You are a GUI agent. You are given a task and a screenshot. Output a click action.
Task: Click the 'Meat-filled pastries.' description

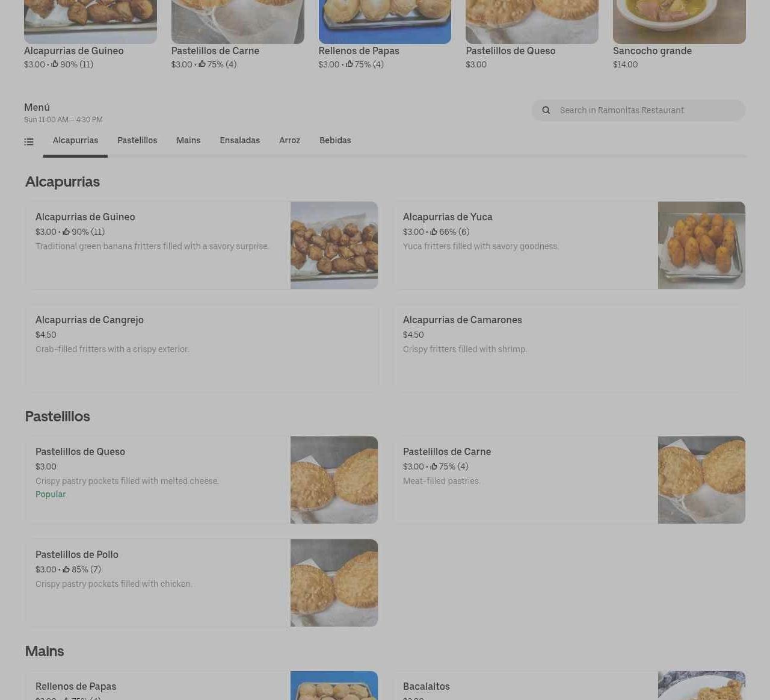tap(442, 481)
